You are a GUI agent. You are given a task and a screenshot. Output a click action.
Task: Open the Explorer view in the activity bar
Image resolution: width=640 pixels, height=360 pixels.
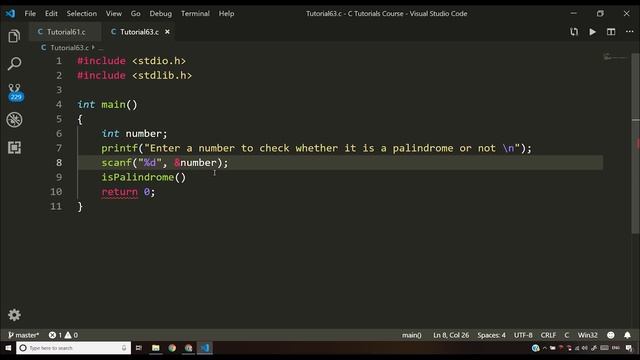coord(14,36)
